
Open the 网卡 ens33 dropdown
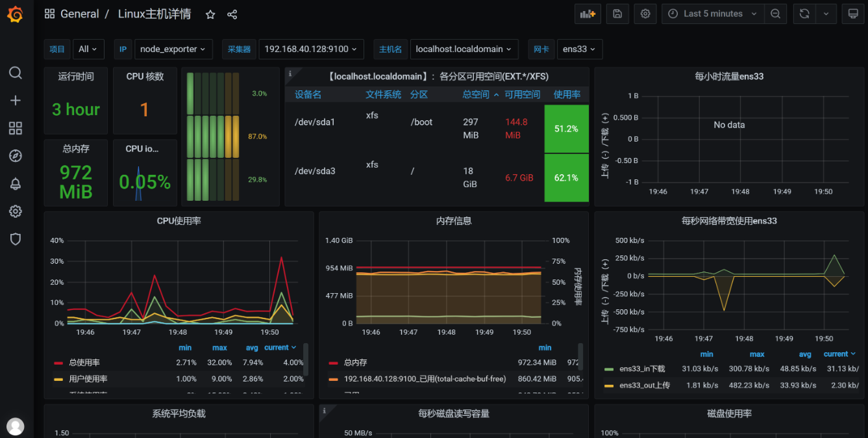pyautogui.click(x=580, y=49)
